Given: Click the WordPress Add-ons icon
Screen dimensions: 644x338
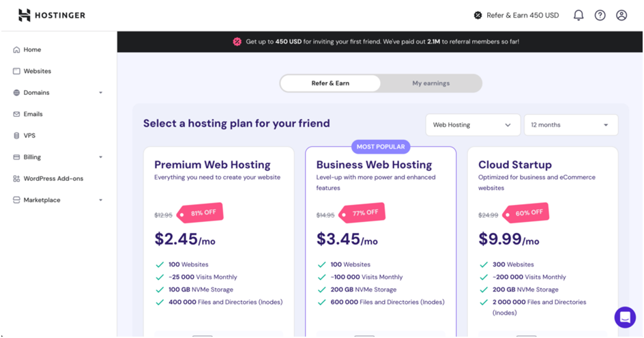Looking at the screenshot, I should pos(16,179).
